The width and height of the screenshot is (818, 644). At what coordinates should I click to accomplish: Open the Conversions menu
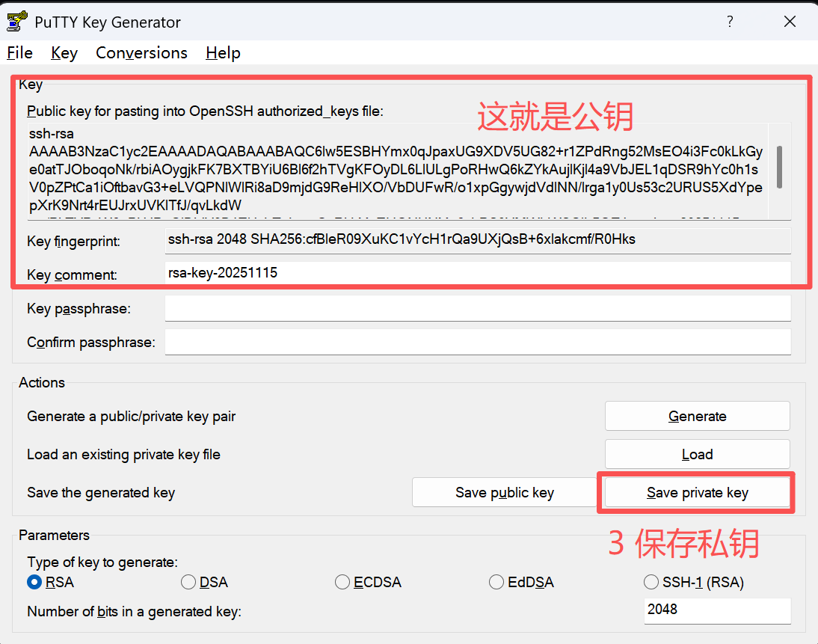(141, 53)
